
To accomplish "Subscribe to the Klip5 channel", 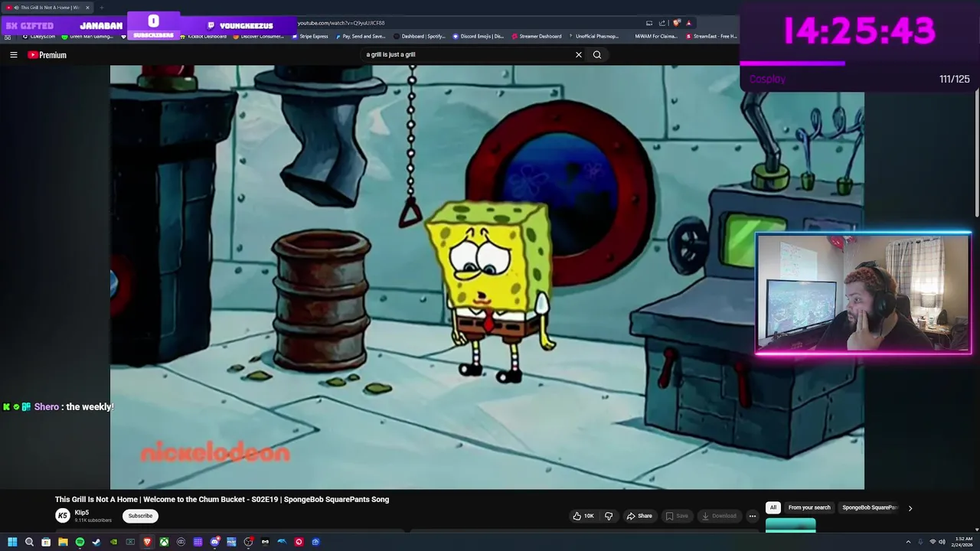I will [140, 516].
